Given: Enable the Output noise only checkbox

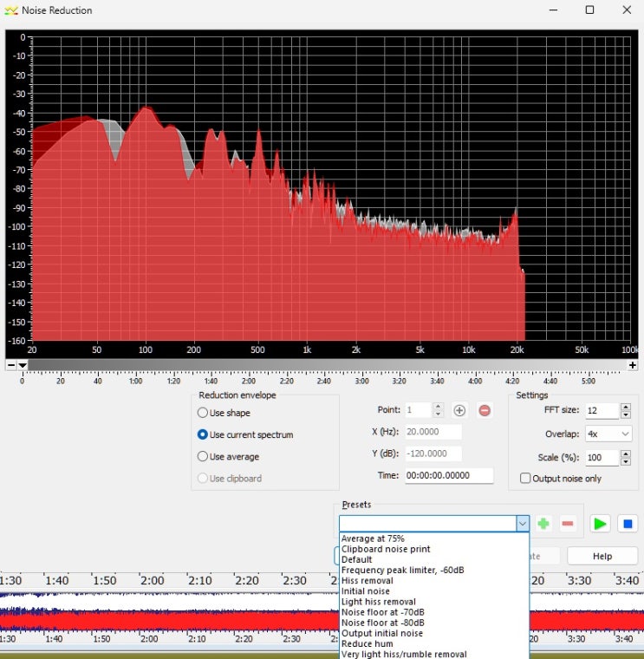Looking at the screenshot, I should (x=525, y=478).
